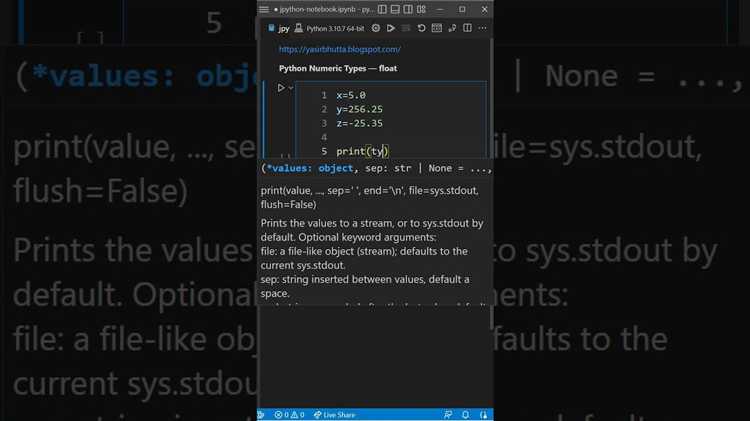Click the print(ty) line in the editor
This screenshot has height=421, width=750.
point(361,151)
